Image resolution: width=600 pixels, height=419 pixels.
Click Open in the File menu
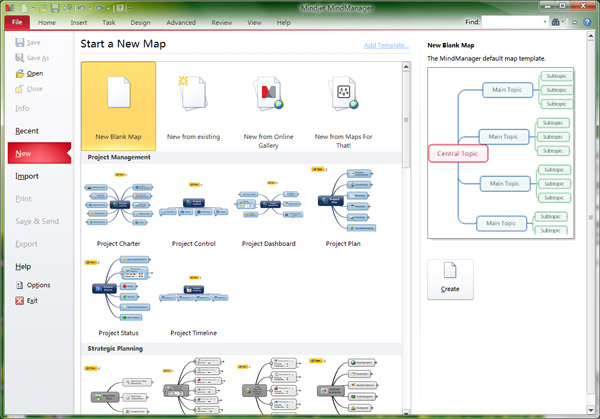pos(29,73)
